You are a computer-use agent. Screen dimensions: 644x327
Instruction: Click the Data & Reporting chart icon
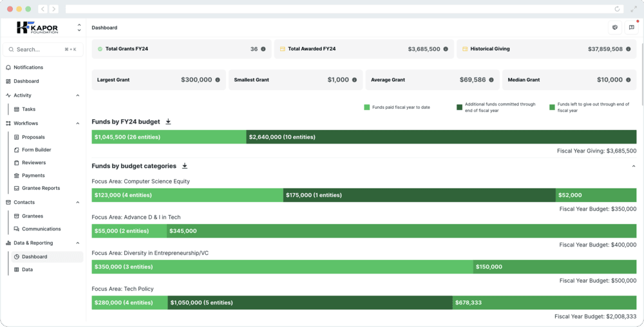pos(8,243)
